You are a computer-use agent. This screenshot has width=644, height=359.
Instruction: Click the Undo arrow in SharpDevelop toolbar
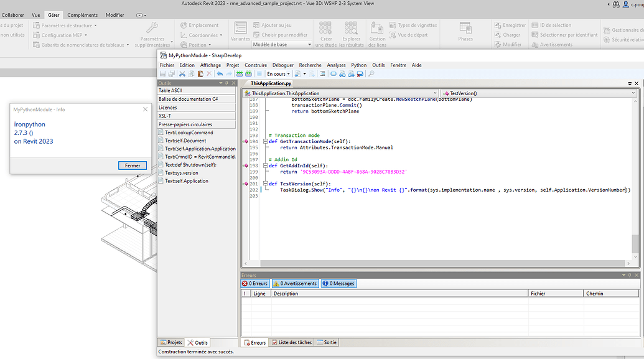[x=221, y=73]
